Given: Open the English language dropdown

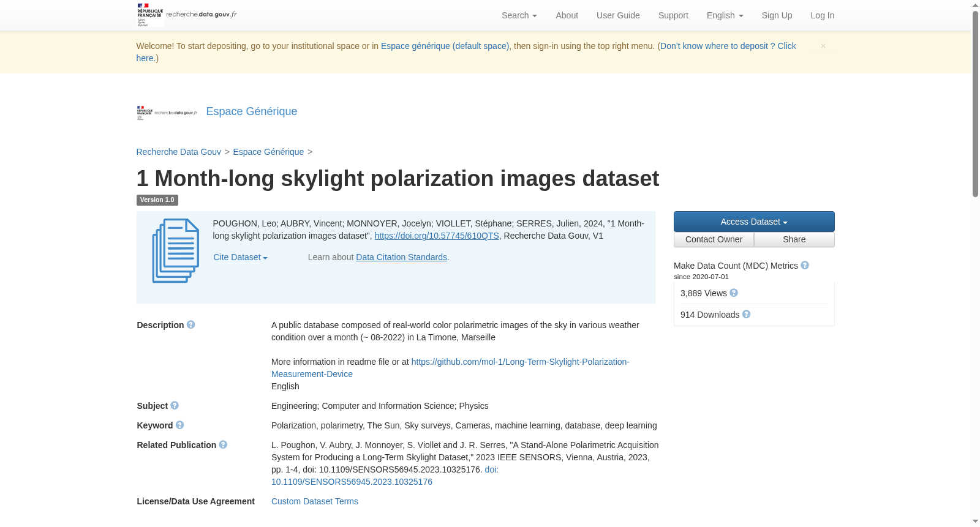Looking at the screenshot, I should point(725,15).
